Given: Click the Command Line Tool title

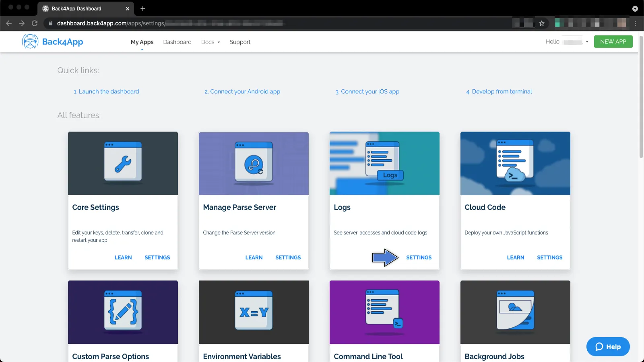Looking at the screenshot, I should pyautogui.click(x=368, y=356).
